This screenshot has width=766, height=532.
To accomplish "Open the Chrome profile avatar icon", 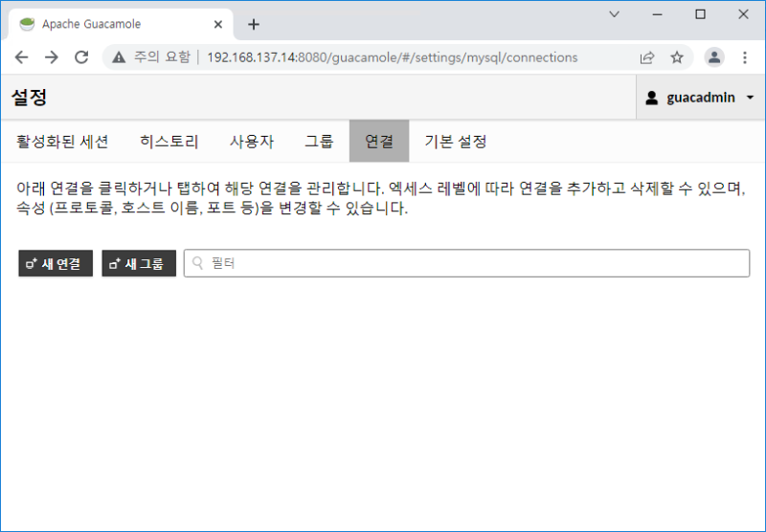I will click(714, 57).
